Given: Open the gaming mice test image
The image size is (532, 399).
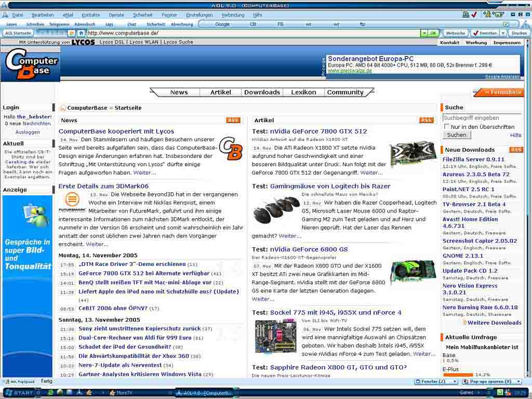Looking at the screenshot, I should [x=276, y=210].
